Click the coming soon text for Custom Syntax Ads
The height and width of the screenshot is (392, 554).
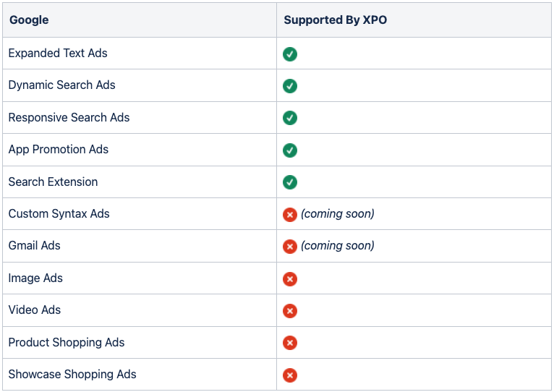coord(338,214)
